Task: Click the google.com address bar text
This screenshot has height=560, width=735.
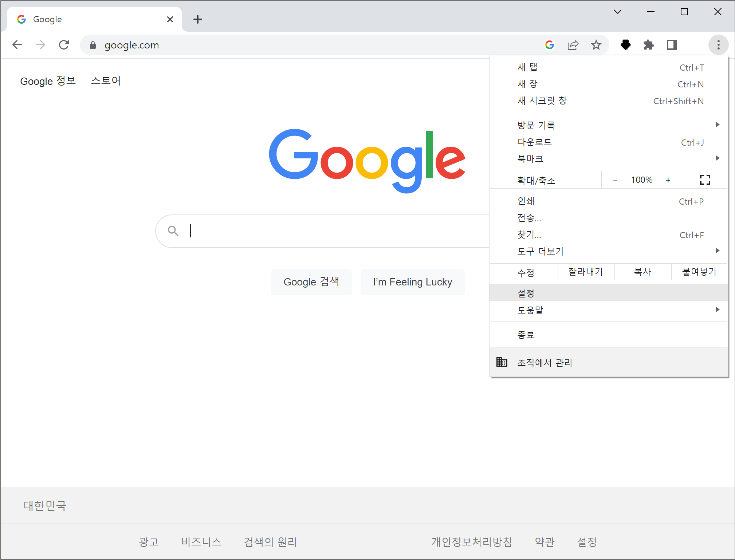Action: [x=131, y=45]
